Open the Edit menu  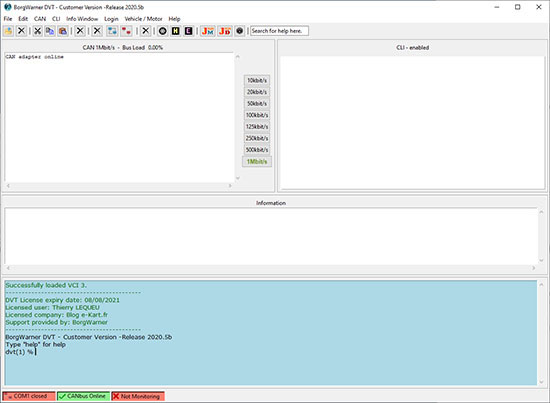pyautogui.click(x=23, y=19)
